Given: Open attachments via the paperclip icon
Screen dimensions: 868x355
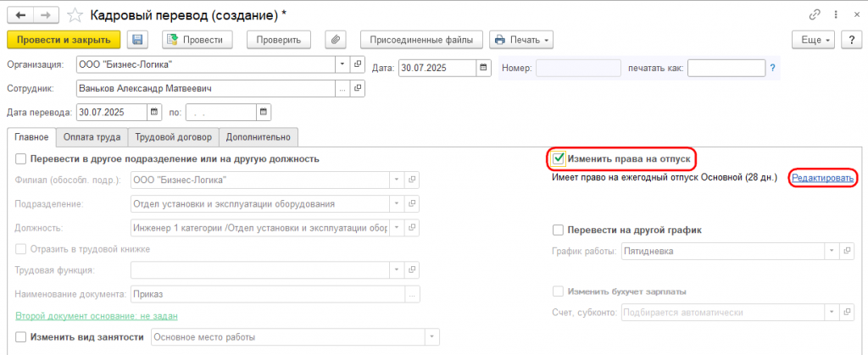Looking at the screenshot, I should tap(336, 40).
